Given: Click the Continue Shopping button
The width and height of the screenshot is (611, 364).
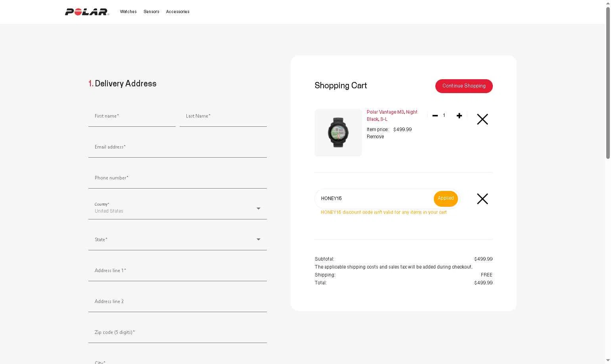Looking at the screenshot, I should tap(464, 86).
